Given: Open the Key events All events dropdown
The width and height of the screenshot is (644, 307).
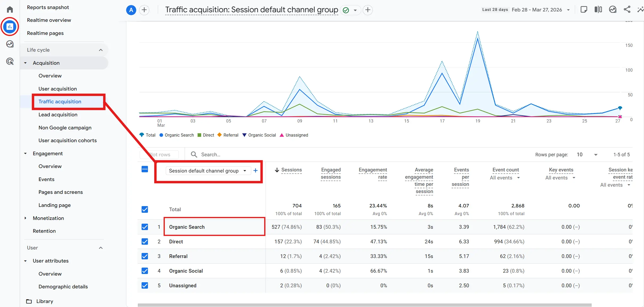Looking at the screenshot, I should [560, 178].
